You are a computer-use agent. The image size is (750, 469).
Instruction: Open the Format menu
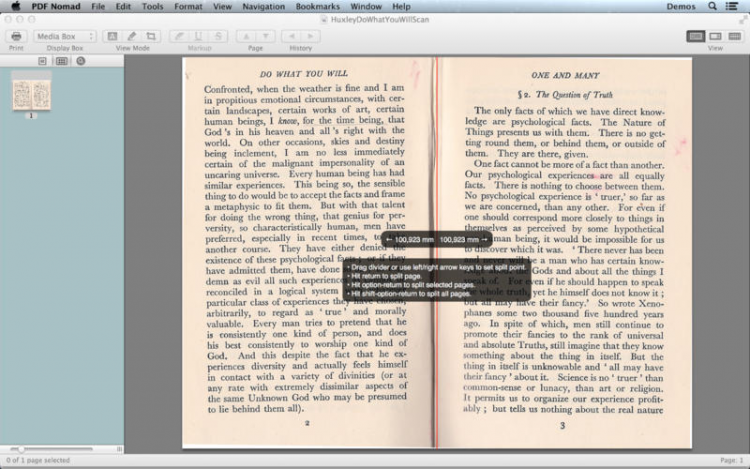click(x=187, y=6)
